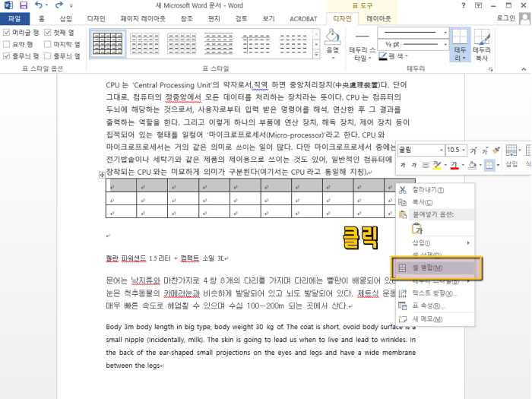Click the Shrink Font icon in mini toolbar
The height and width of the screenshot is (399, 532).
(x=485, y=150)
